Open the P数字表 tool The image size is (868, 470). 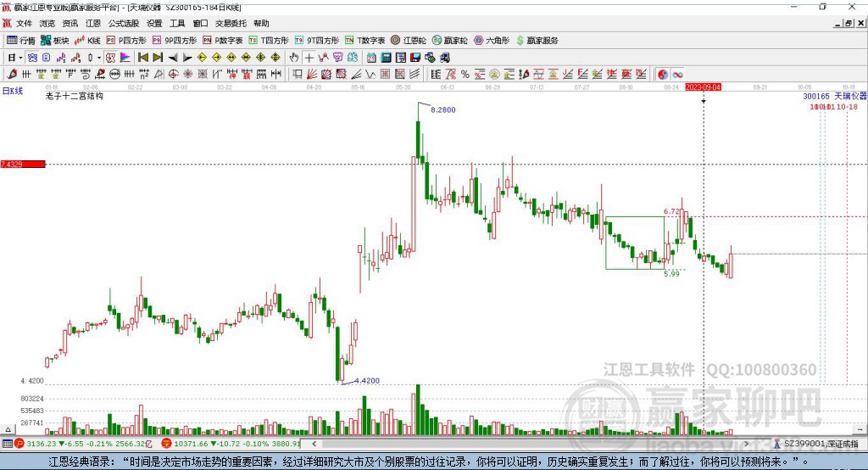(223, 41)
